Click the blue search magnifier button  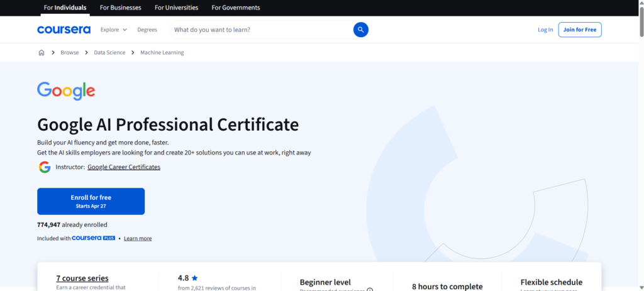360,30
